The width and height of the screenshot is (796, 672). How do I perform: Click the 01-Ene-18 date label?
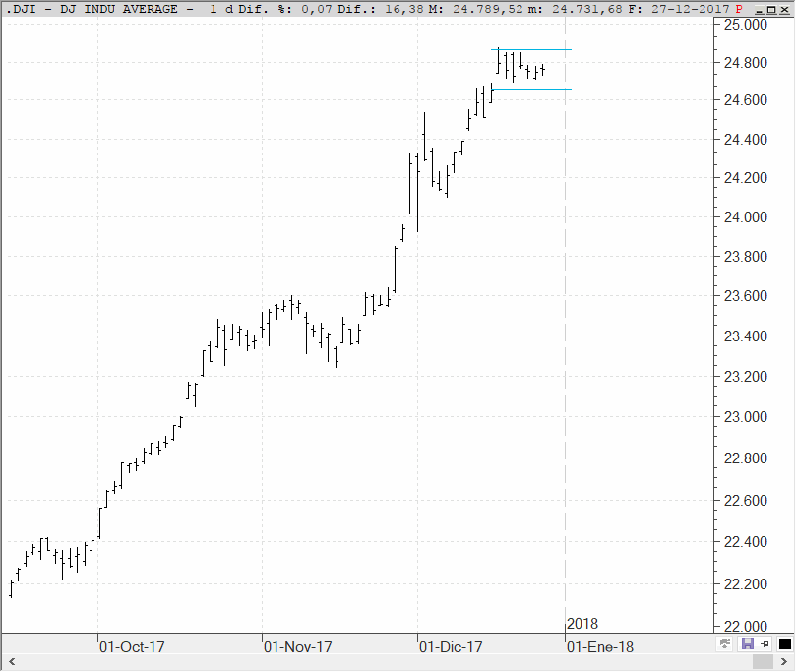click(x=600, y=647)
